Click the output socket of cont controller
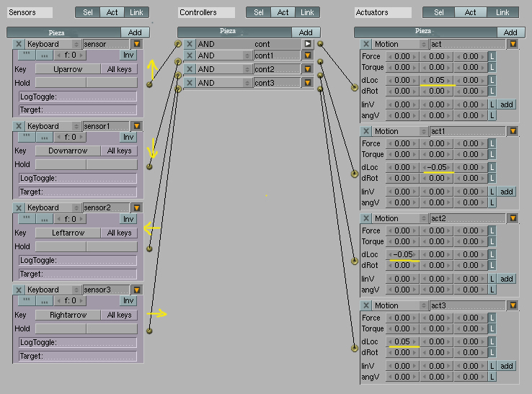Viewport: 532px width, 394px height. coord(320,44)
